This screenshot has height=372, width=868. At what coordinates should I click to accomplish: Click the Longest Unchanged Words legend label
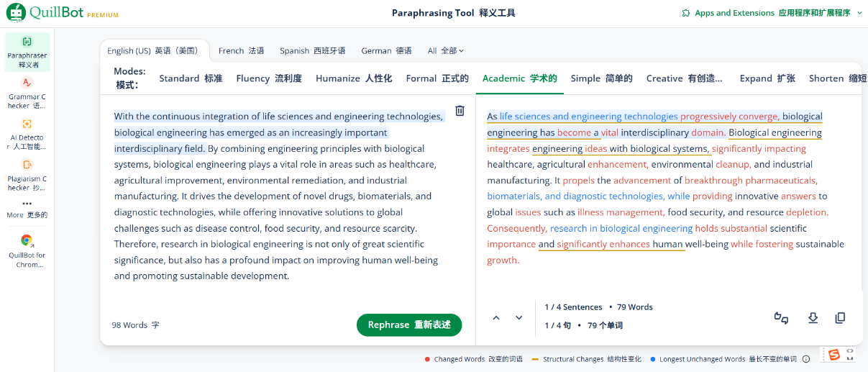tap(728, 359)
